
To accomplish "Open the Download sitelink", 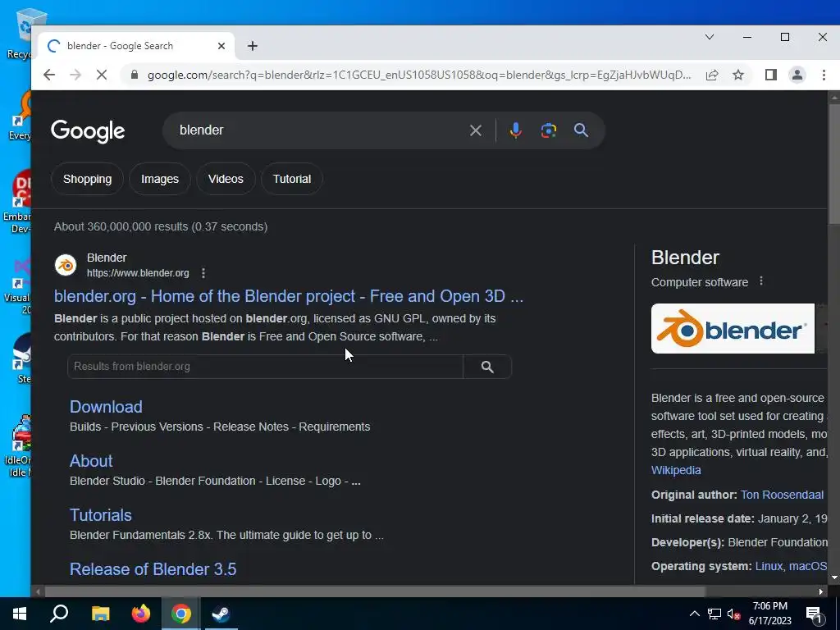I will click(x=106, y=407).
